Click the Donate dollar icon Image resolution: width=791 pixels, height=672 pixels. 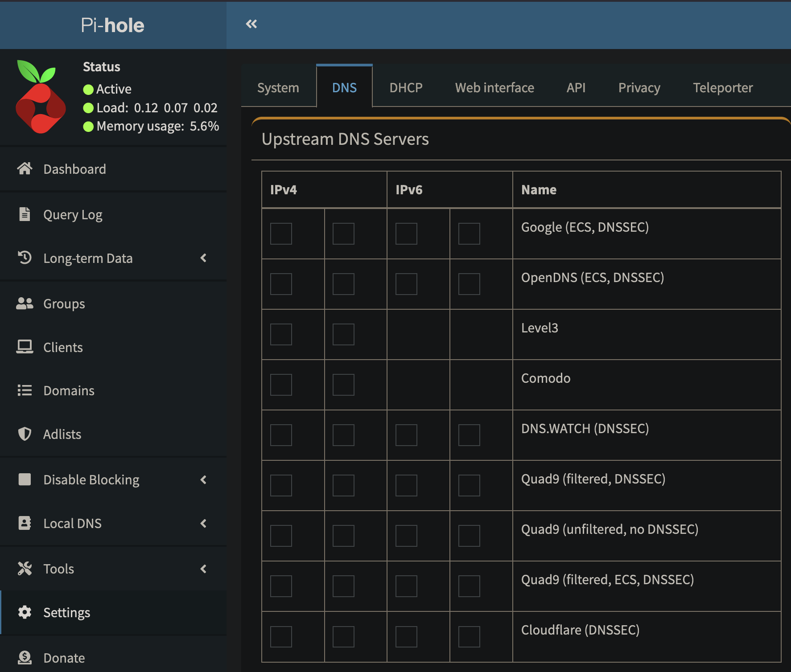click(x=25, y=657)
